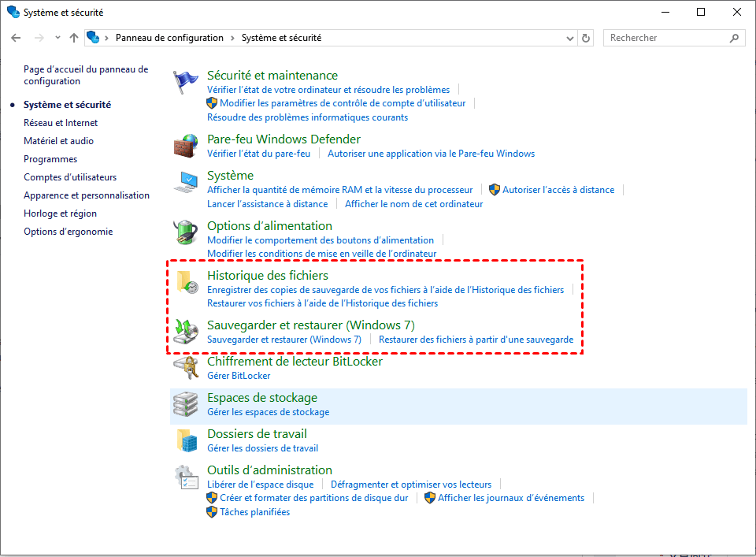Click the Sécurité et maintenance flag icon
756x557 pixels.
tap(186, 82)
